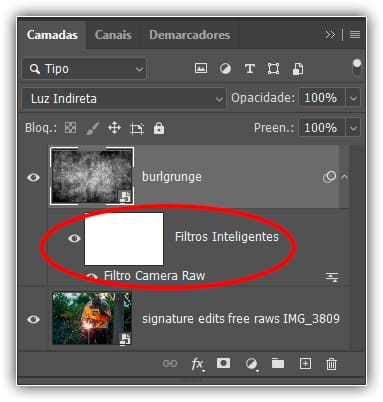Open the Tipo filter dropdown
The width and height of the screenshot is (383, 402).
point(84,69)
